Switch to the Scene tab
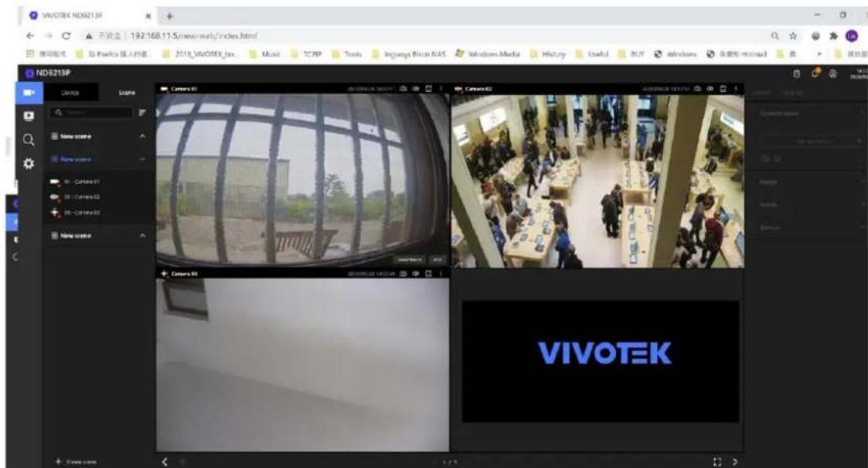 (127, 93)
